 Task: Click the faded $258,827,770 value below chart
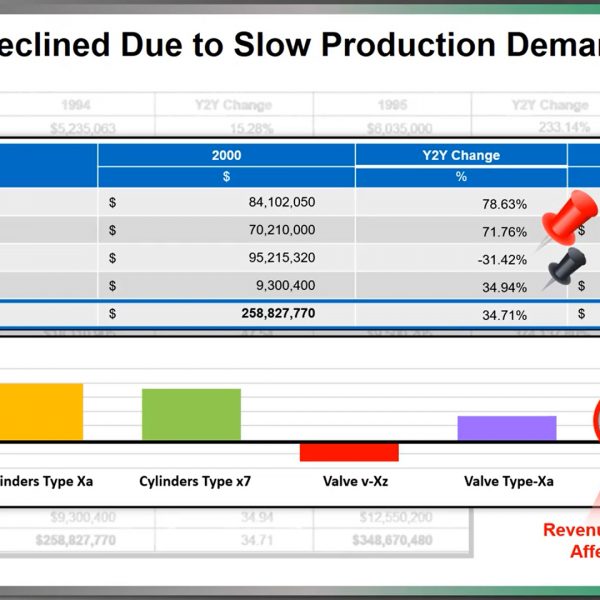pyautogui.click(x=76, y=540)
